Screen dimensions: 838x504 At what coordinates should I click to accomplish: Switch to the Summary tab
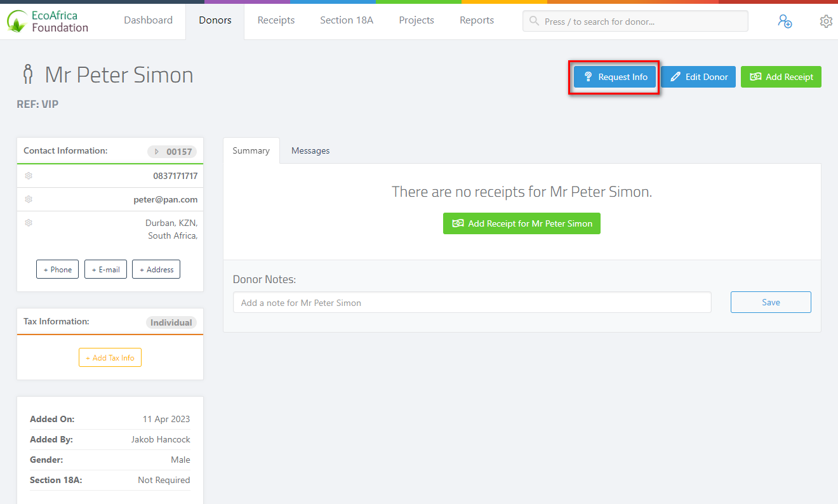pos(251,150)
